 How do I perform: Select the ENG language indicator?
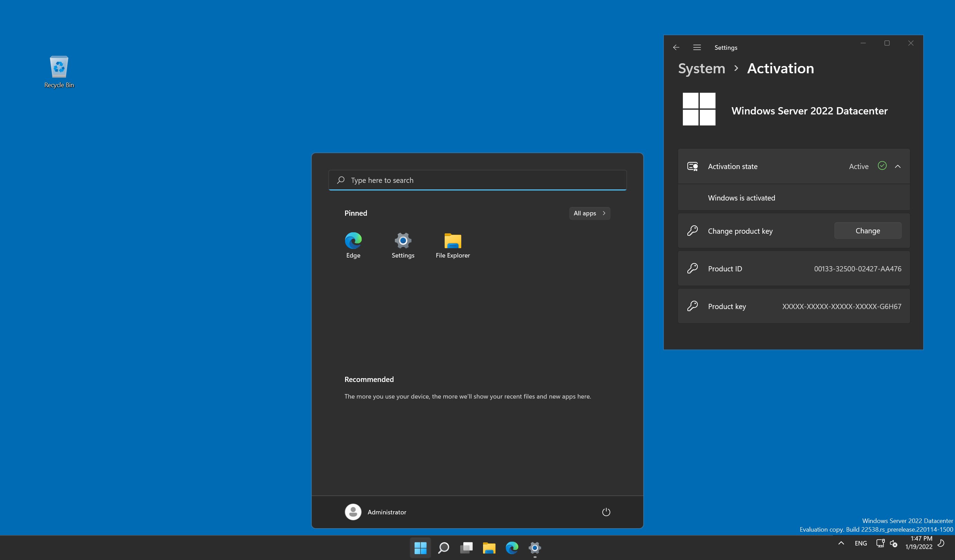point(861,543)
